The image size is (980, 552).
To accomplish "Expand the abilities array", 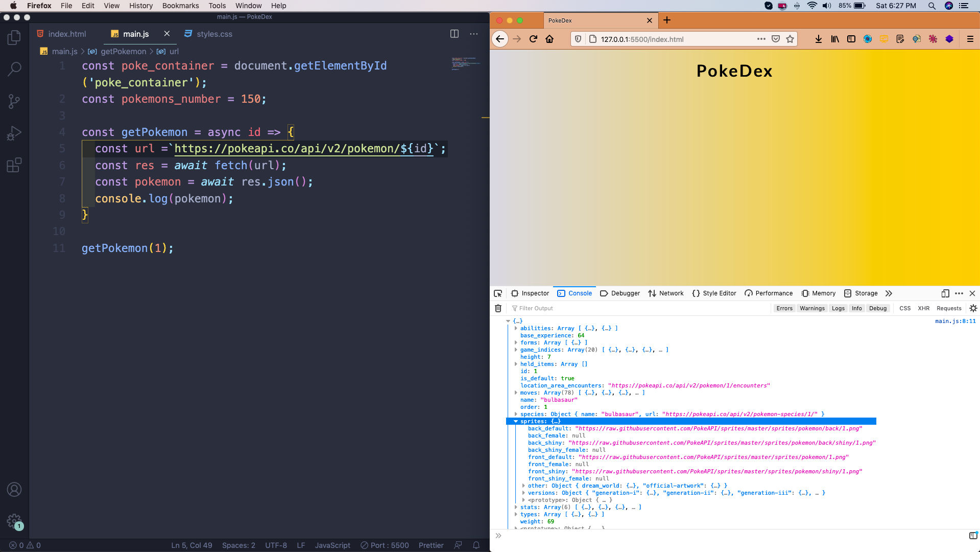I will coord(516,328).
